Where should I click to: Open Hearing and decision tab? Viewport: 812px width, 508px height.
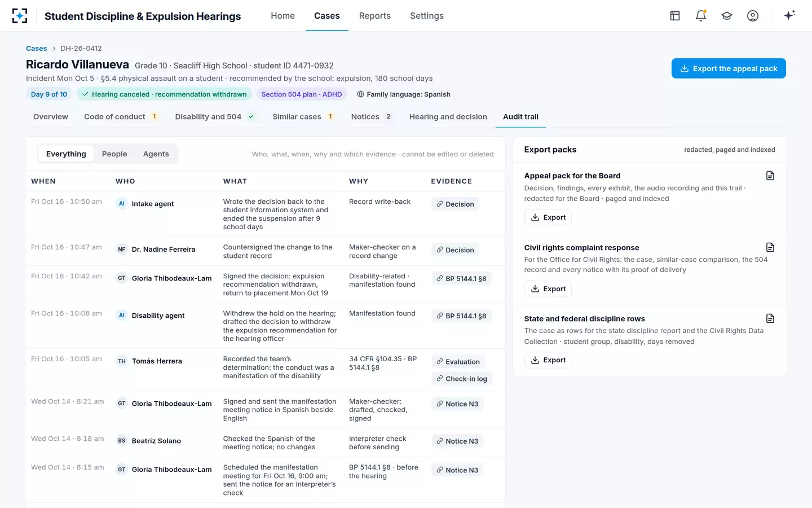[448, 117]
